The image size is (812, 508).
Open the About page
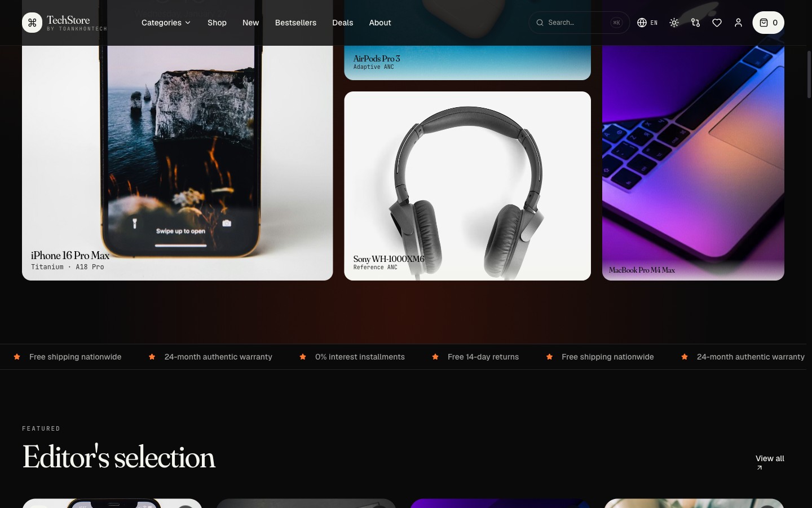pos(380,23)
